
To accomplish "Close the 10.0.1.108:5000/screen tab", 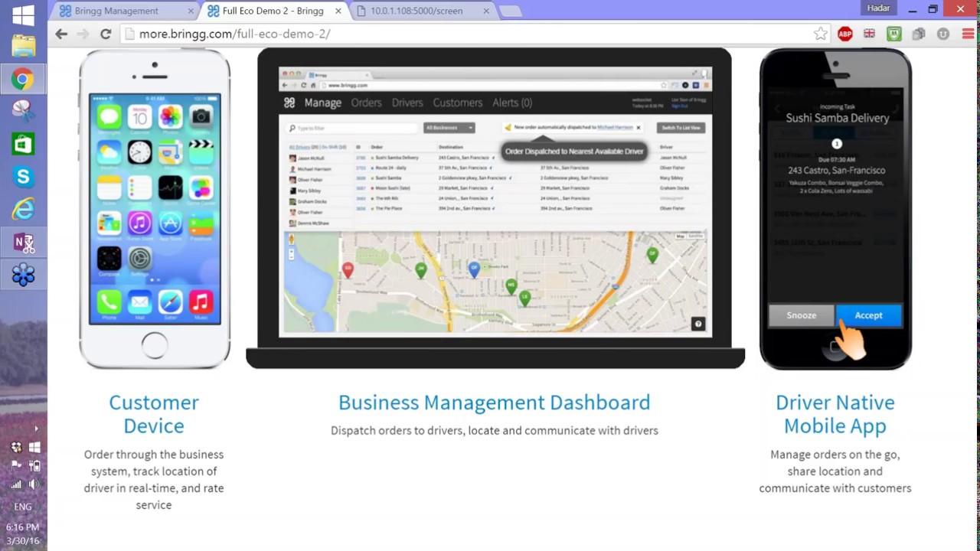I will coord(486,11).
